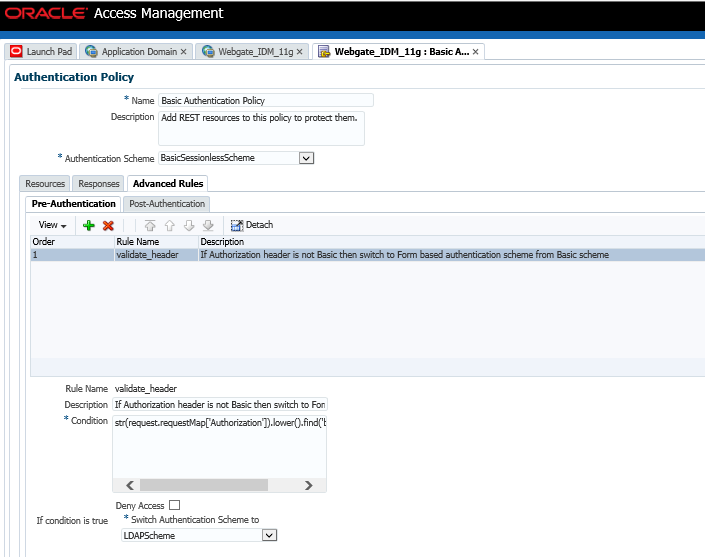Screen dimensions: 705x557
Task: Close the Application Domain tab
Action: click(x=183, y=52)
